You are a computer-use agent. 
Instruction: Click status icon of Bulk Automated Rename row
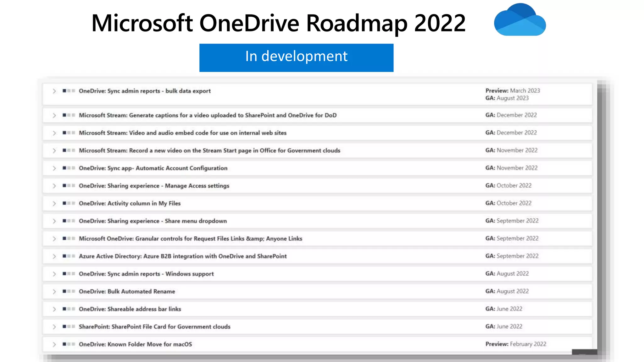[69, 291]
